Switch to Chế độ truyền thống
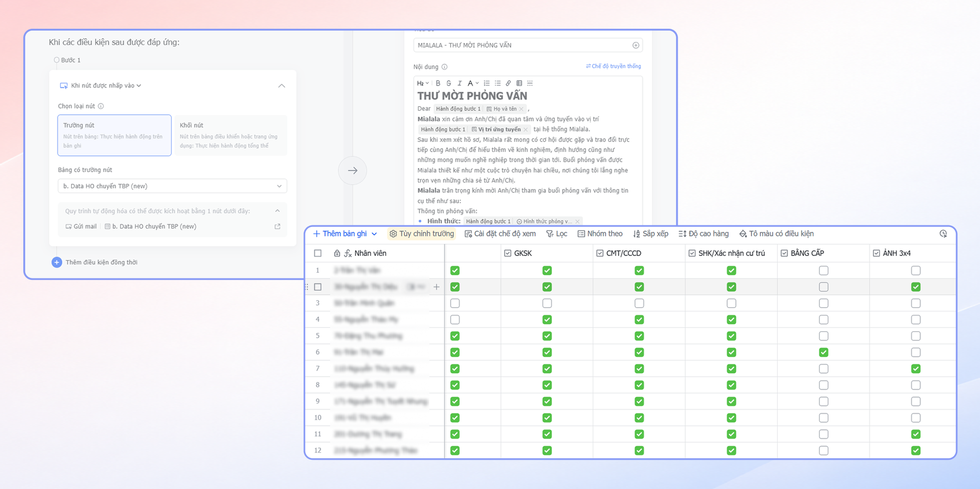Viewport: 980px width, 489px height. click(x=613, y=66)
